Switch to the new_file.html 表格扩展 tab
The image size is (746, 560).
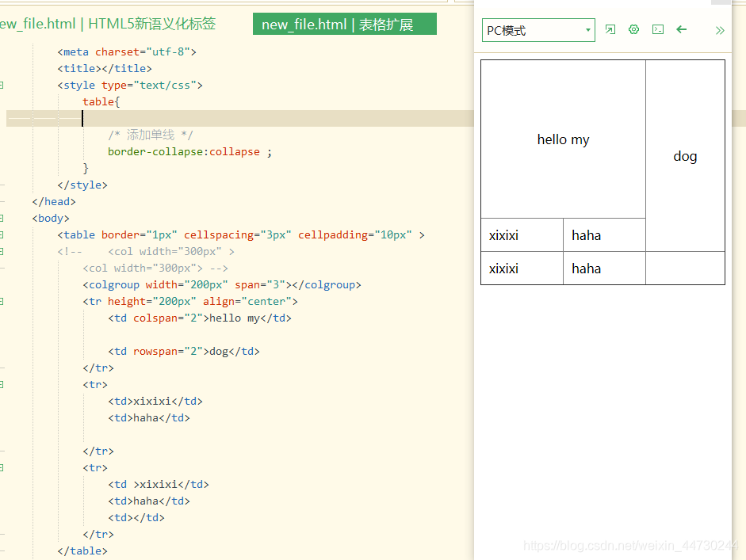tap(344, 24)
